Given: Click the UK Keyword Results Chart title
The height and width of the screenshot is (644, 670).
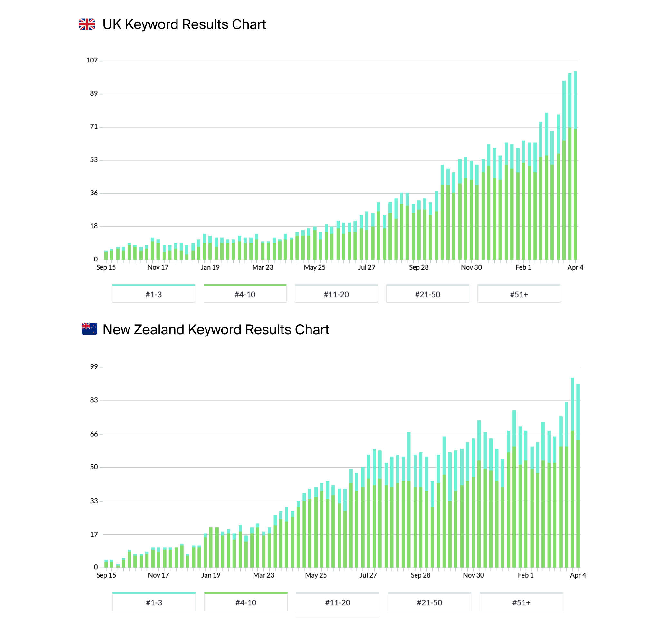Looking at the screenshot, I should [x=184, y=24].
